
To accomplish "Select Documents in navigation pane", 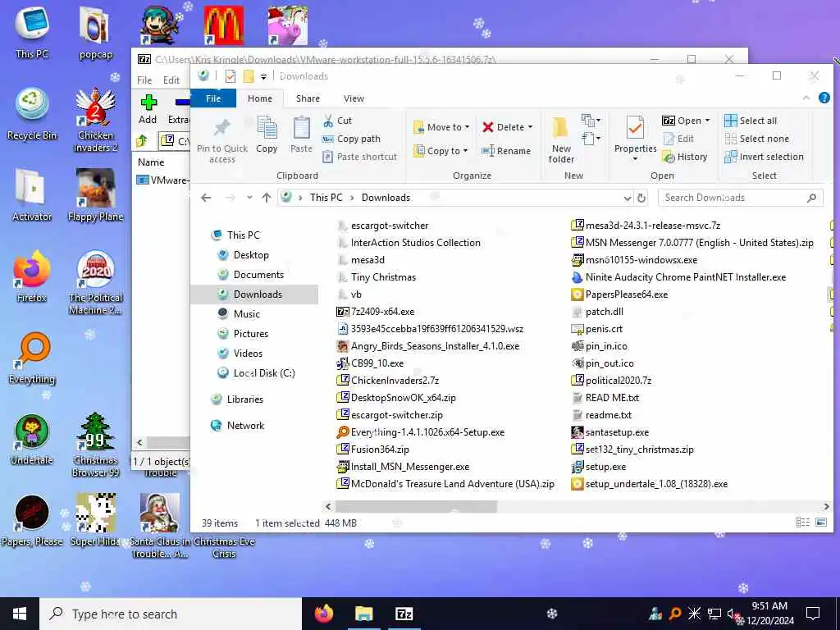I will tap(258, 275).
